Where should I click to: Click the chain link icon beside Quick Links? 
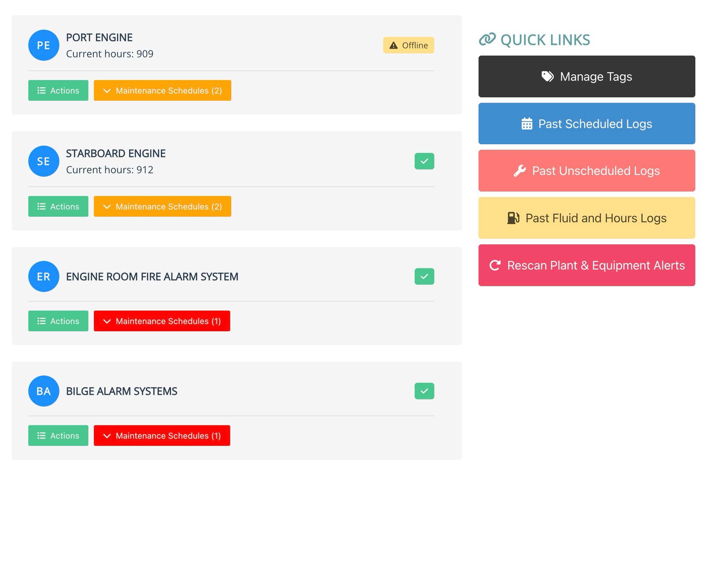point(487,39)
